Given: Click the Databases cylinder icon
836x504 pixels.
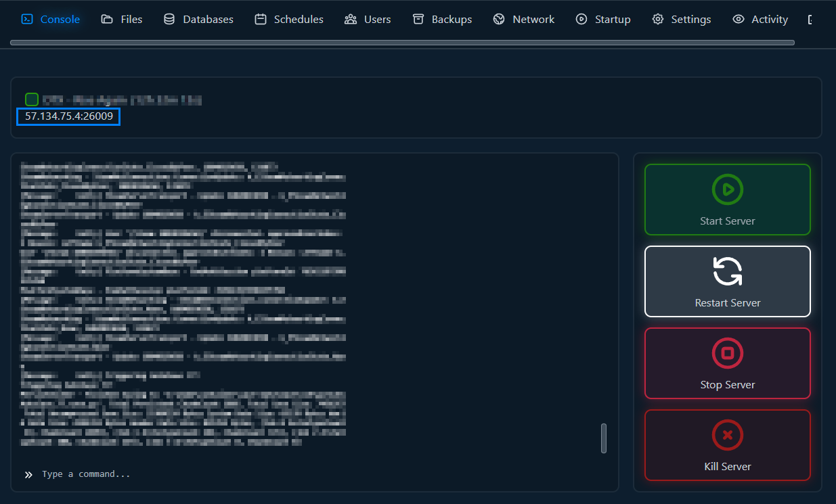Looking at the screenshot, I should coord(169,20).
